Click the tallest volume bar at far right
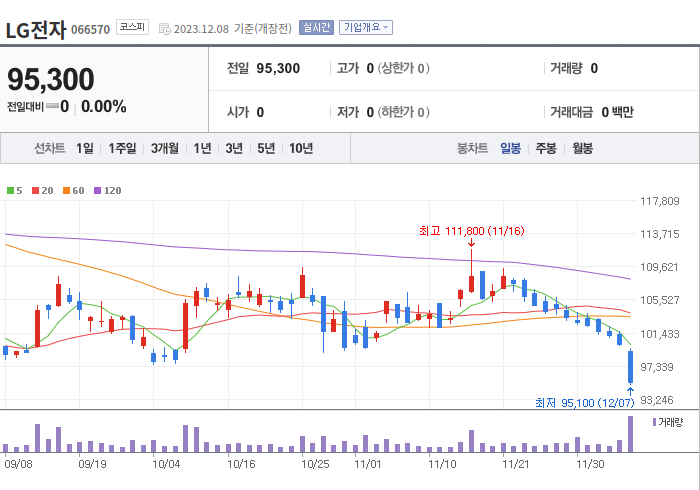This screenshot has height=490, width=700. click(x=630, y=434)
